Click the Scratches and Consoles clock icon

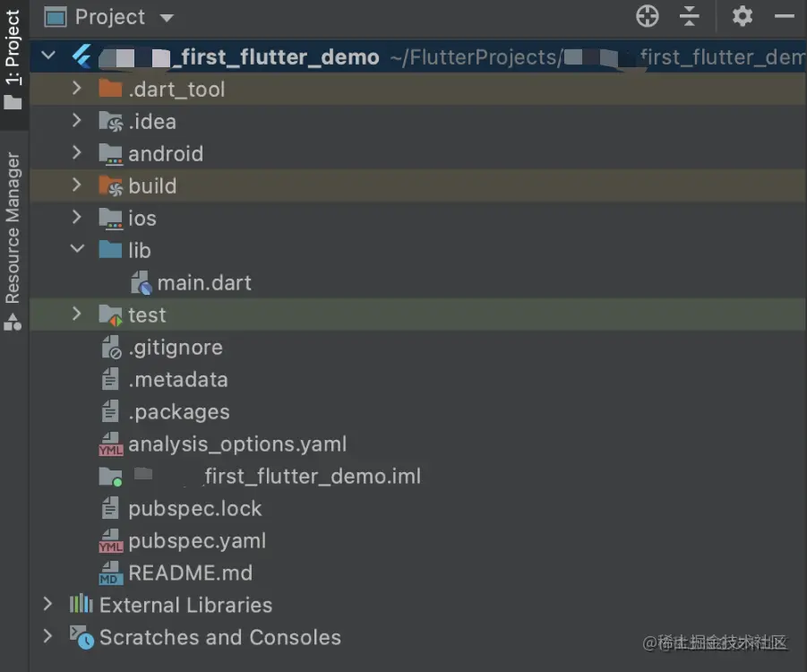coord(82,637)
